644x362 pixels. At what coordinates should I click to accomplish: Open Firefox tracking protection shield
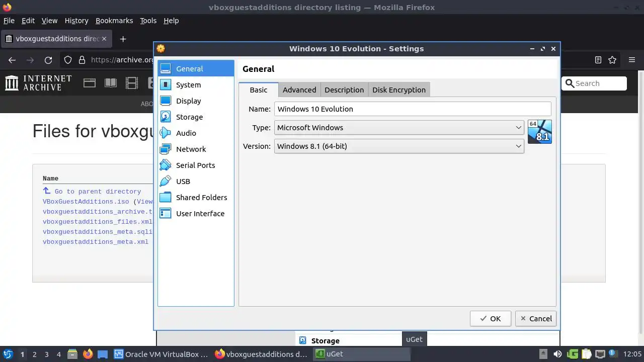68,60
